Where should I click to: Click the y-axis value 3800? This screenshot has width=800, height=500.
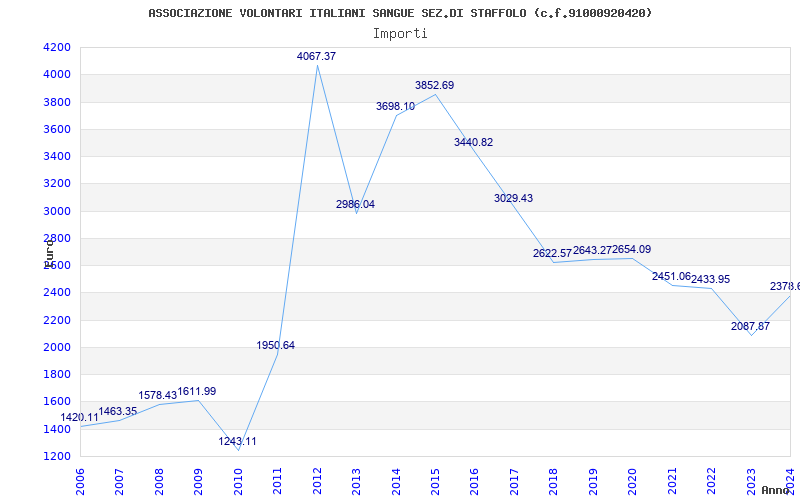[x=57, y=102]
